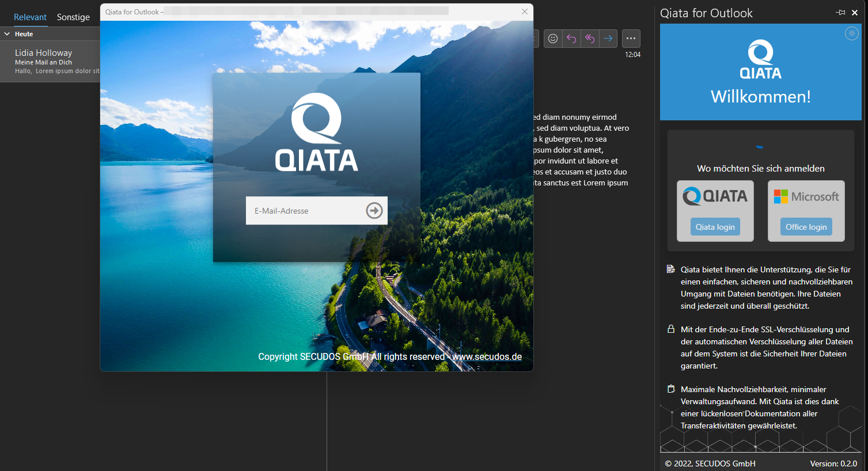
Task: Click the blue Forward arrow icon
Action: coord(608,39)
